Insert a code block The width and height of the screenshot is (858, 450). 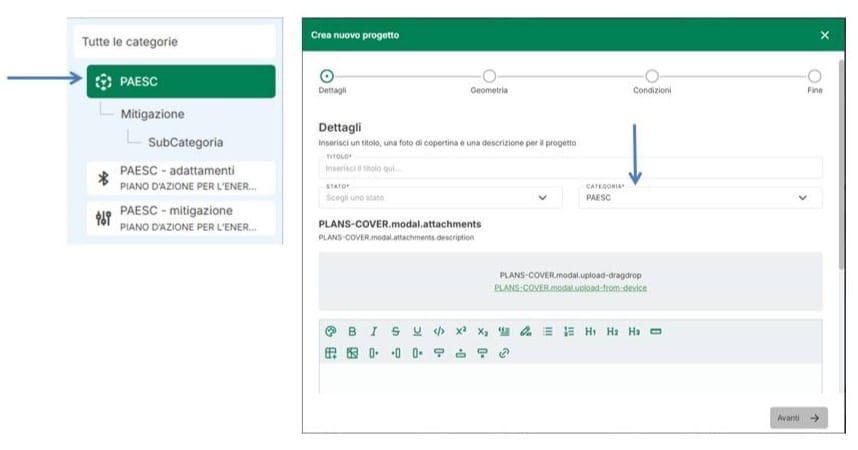tap(439, 331)
